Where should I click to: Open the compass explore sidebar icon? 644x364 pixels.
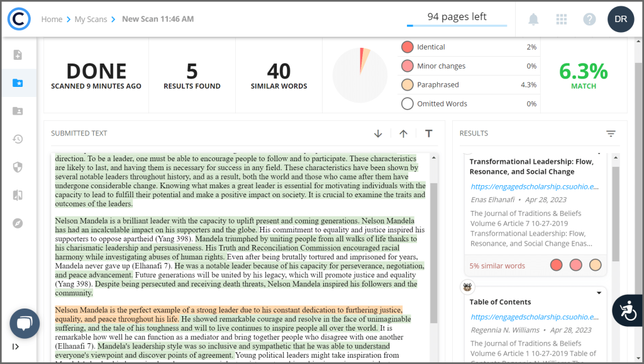click(x=18, y=224)
